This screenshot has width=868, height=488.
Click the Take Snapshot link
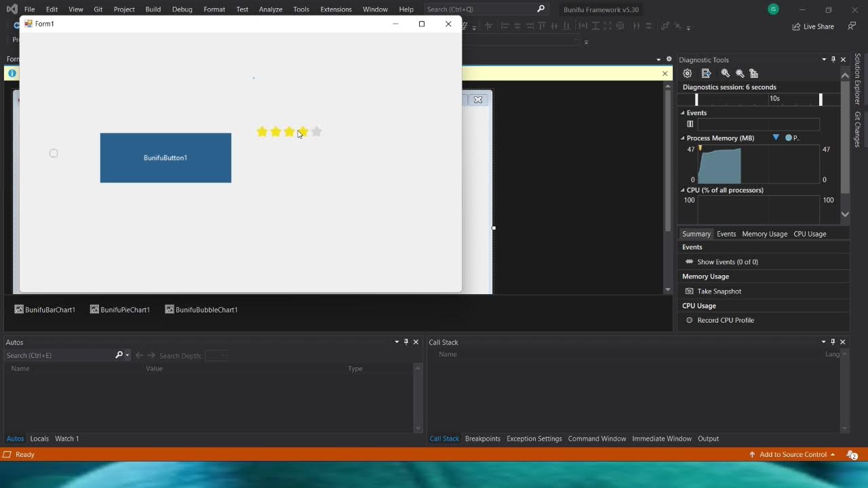[719, 291]
